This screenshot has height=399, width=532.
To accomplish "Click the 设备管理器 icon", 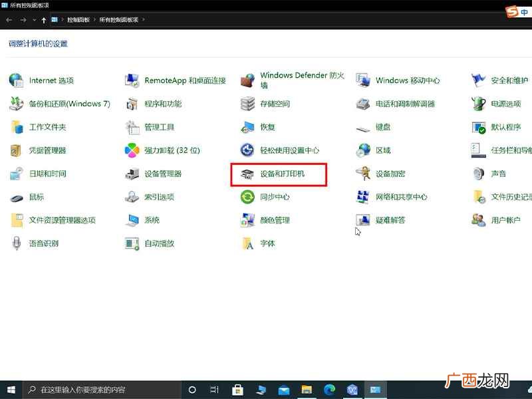I will click(x=132, y=174).
